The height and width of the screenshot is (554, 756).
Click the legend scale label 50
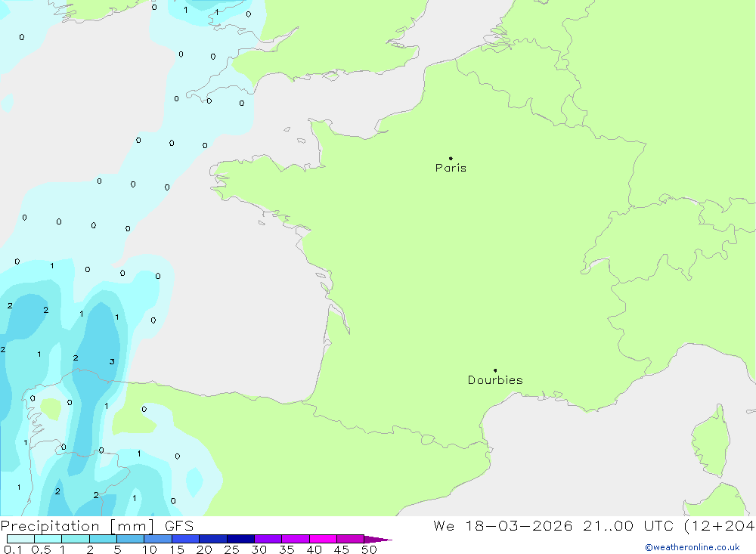369,549
